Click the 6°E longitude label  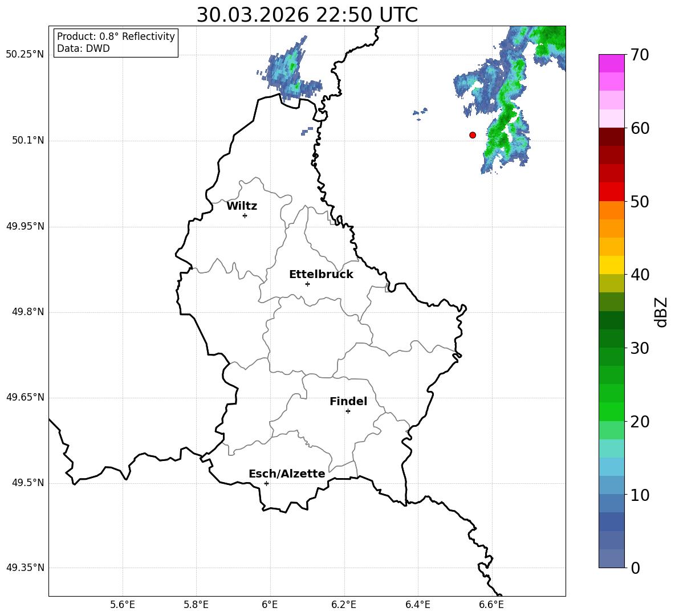click(270, 605)
